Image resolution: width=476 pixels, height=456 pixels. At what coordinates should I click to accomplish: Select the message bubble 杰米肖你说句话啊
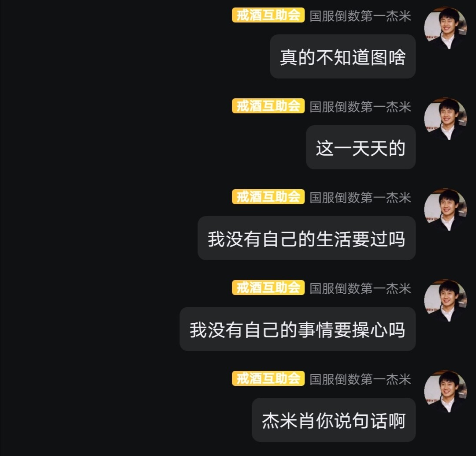[334, 420]
